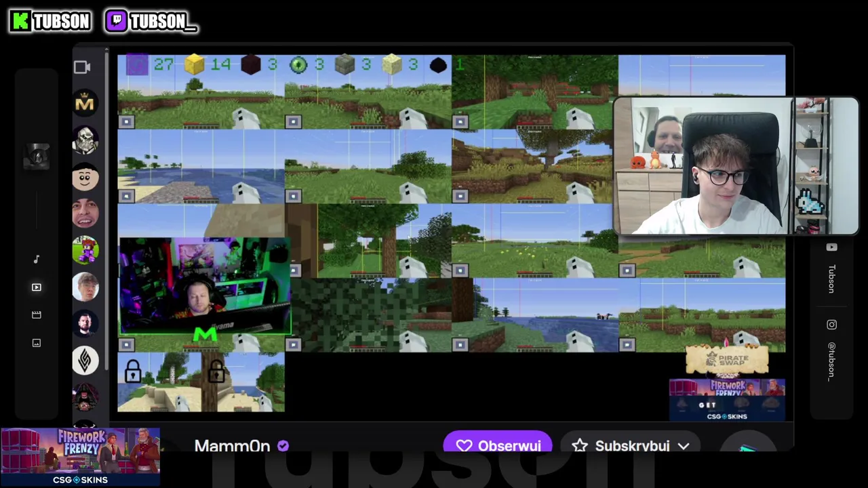
Task: Click the gray stone block counter icon
Action: tap(345, 64)
